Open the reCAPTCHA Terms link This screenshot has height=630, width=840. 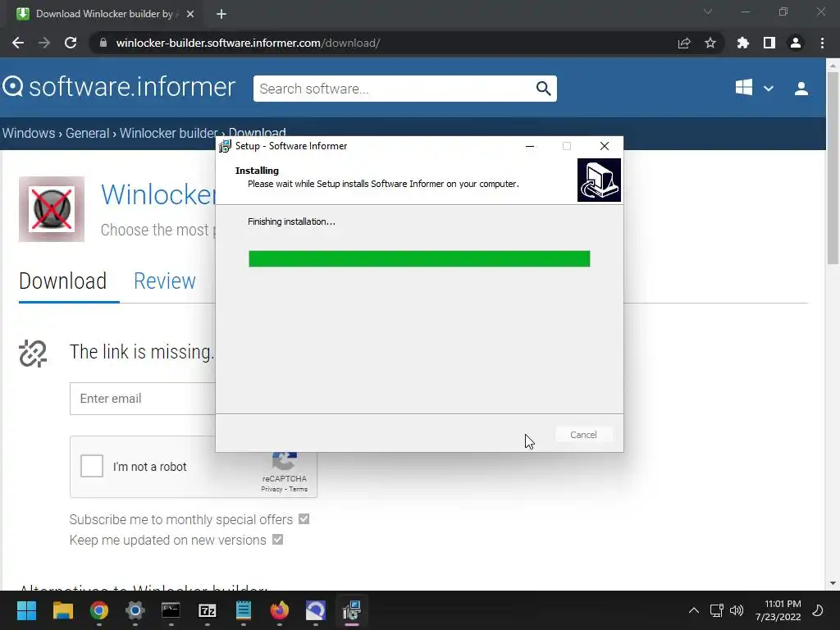coord(299,489)
